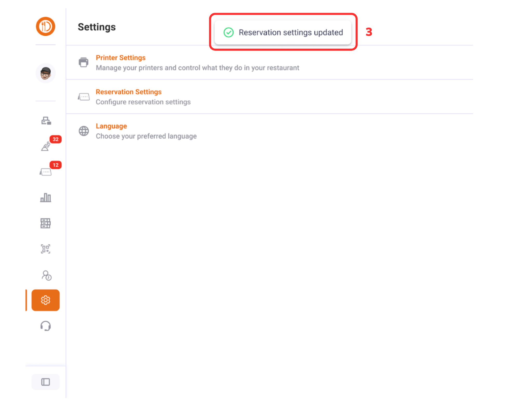Open orders icon with 32 badge
Screen dimensions: 532x403
46,146
